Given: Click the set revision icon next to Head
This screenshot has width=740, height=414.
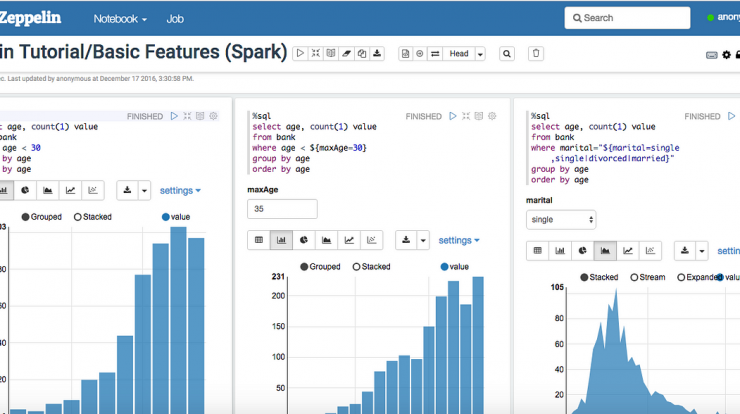Looking at the screenshot, I should [420, 53].
